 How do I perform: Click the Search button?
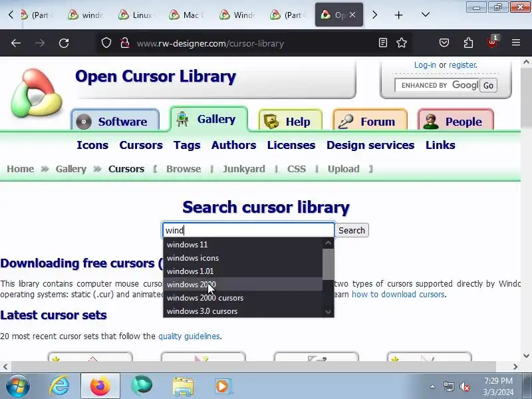tap(352, 230)
